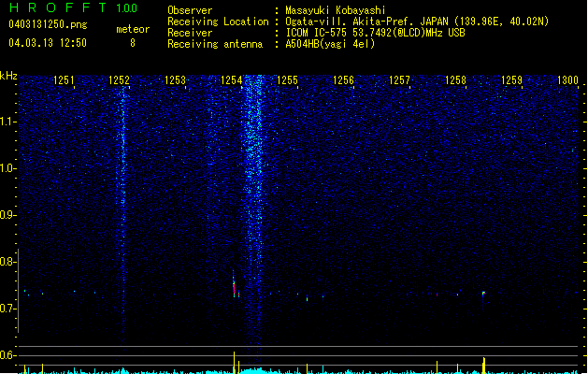Click the date stamp 04.03.13 12:50

click(x=48, y=43)
